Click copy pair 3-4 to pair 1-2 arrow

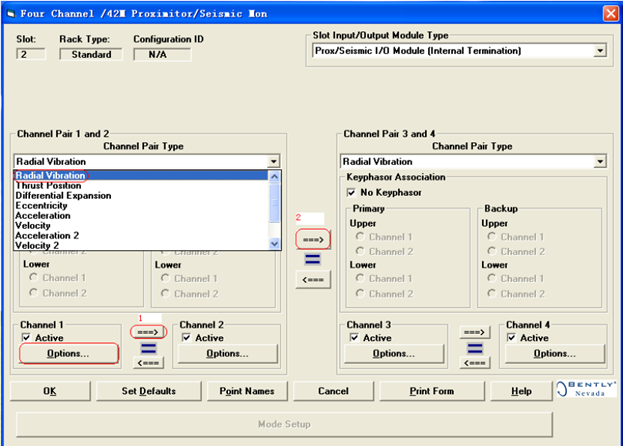point(312,281)
